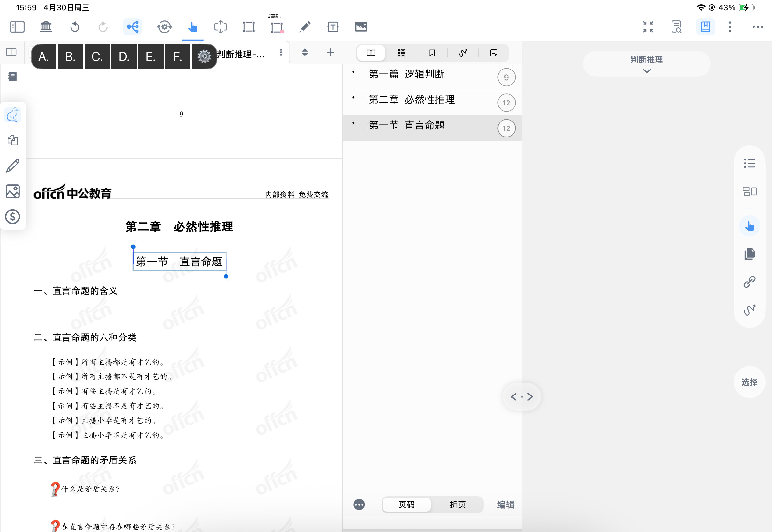
Task: Open the round ellipsis options button
Action: click(x=359, y=505)
